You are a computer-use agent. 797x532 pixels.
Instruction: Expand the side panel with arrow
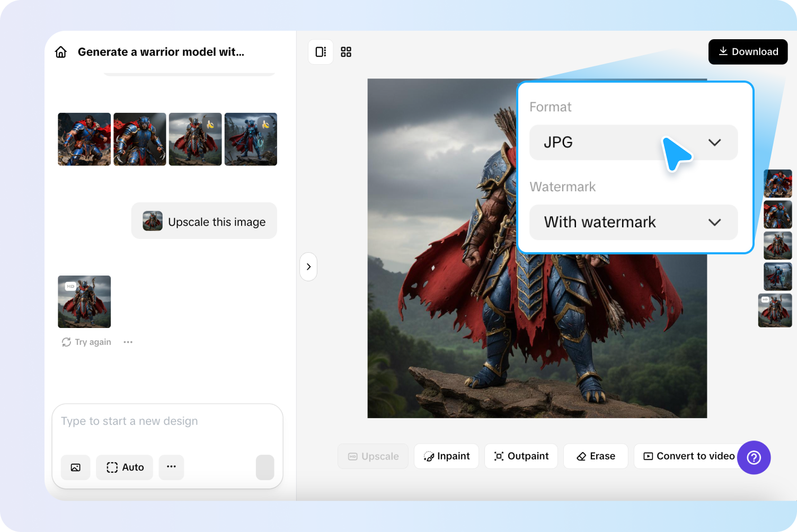(x=308, y=267)
